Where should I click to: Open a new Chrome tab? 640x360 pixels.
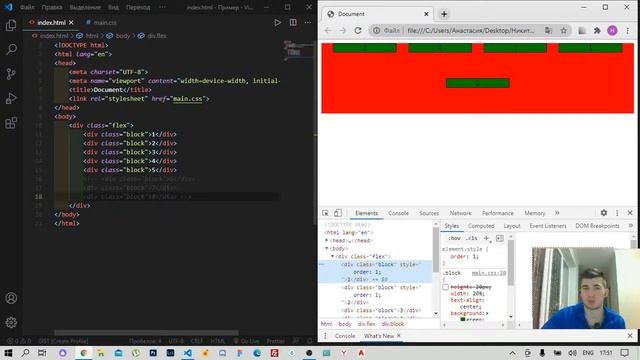pos(444,14)
